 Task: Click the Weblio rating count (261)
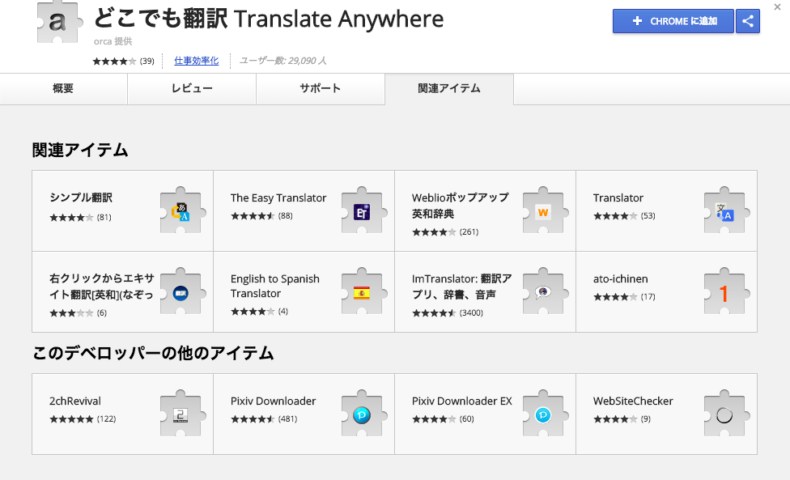point(469,232)
